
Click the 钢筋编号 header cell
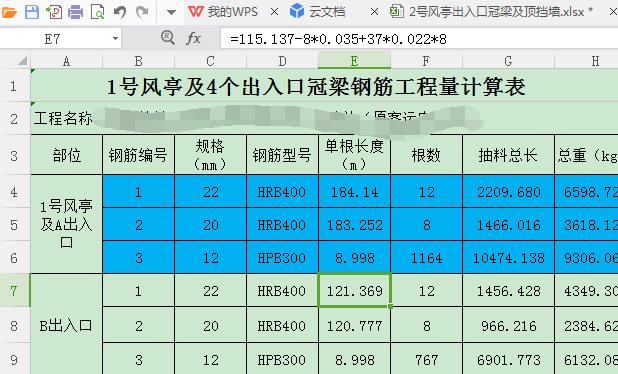(x=138, y=155)
